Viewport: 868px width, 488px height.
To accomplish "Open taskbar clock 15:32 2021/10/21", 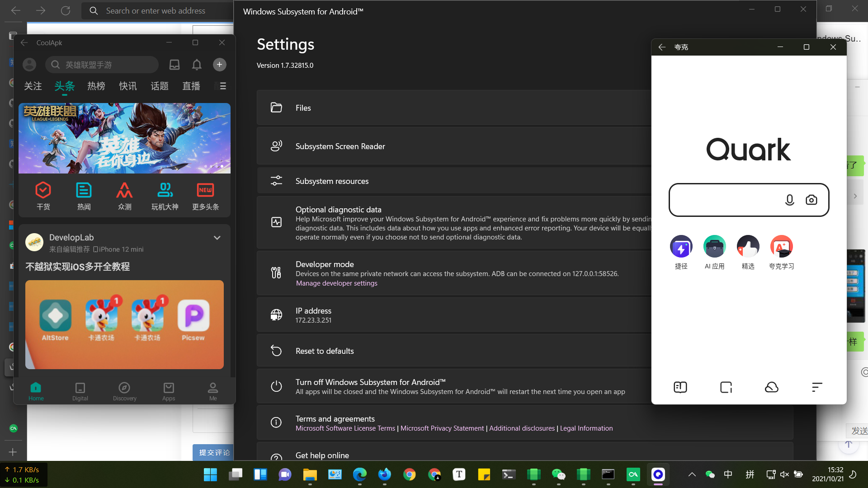I will (827, 474).
